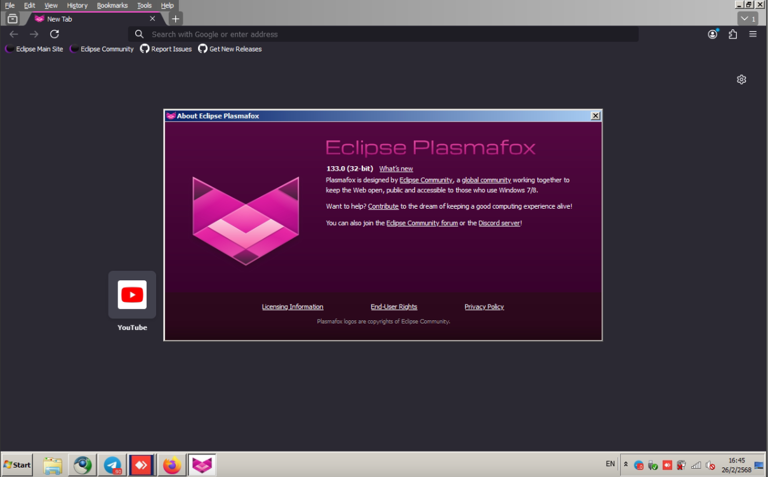The height and width of the screenshot is (477, 768).
Task: Click the Plasmafox taskbar button
Action: [202, 465]
